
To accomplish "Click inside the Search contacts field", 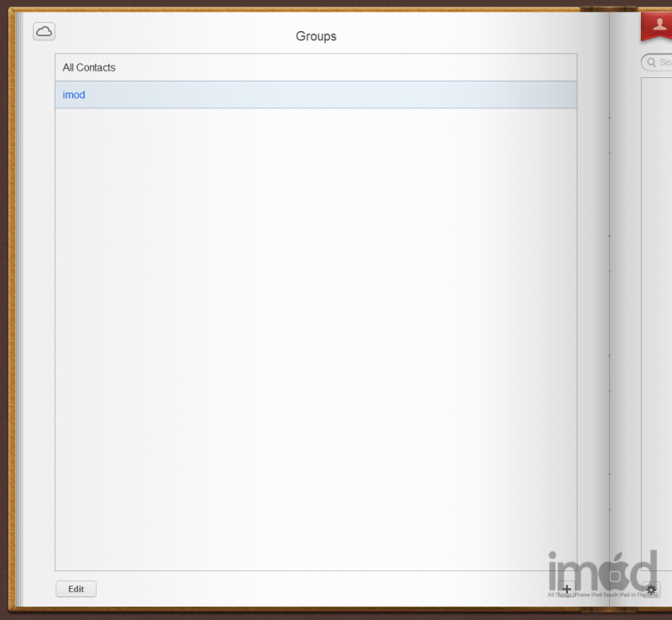I will click(x=664, y=62).
